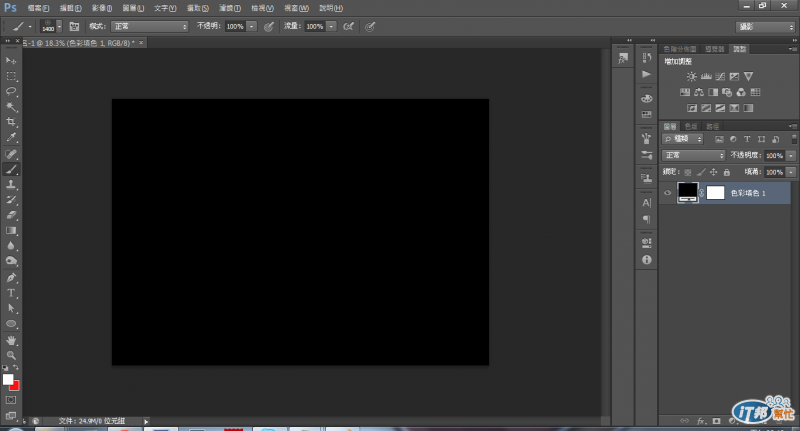Select the Lasso tool

[11, 91]
